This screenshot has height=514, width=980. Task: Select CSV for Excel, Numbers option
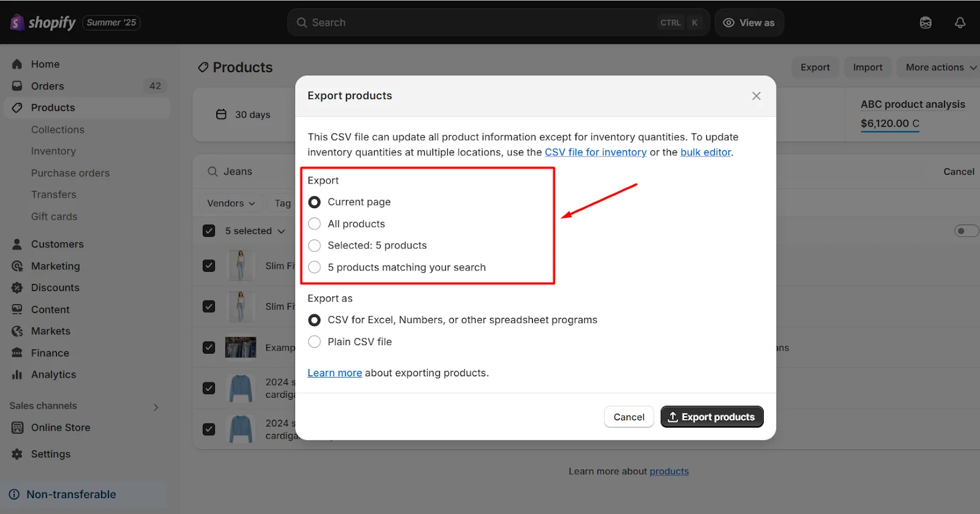(314, 320)
